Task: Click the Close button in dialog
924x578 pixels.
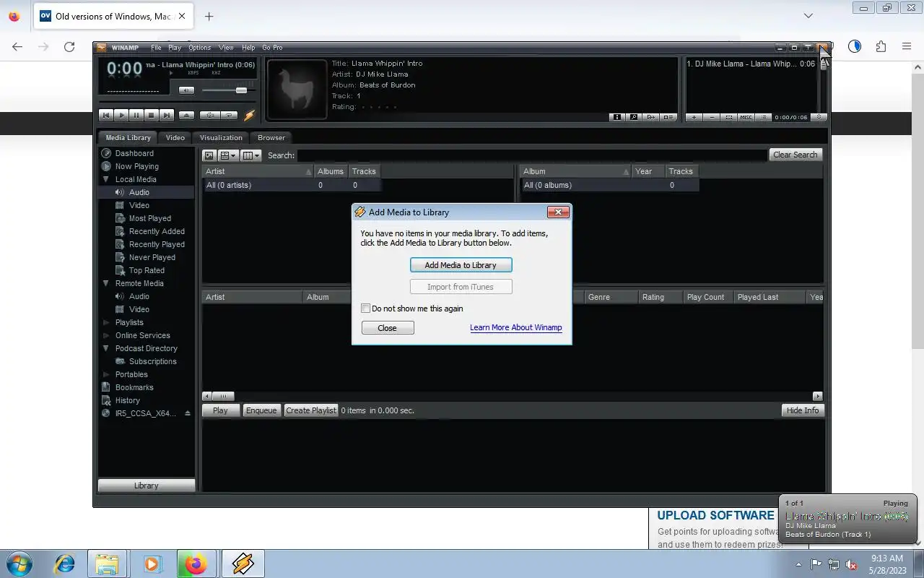Action: (x=388, y=328)
